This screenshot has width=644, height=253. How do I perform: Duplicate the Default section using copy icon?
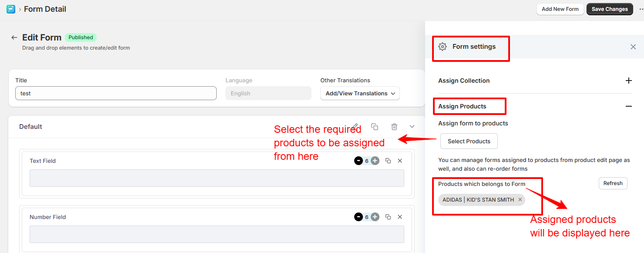point(374,127)
